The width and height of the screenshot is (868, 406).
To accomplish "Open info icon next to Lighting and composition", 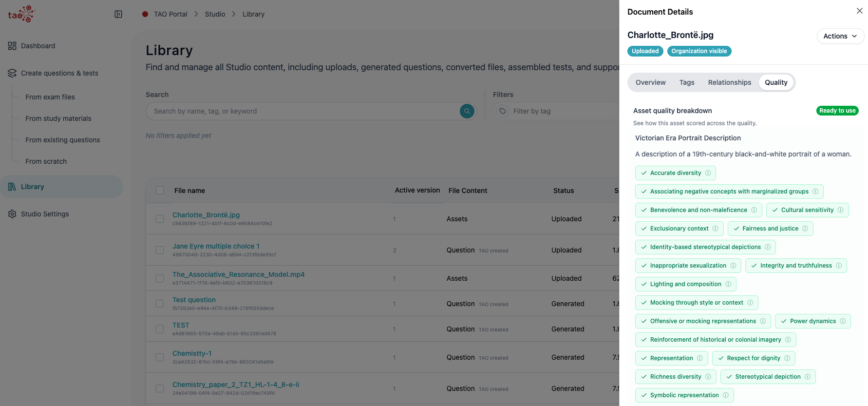I will 728,284.
